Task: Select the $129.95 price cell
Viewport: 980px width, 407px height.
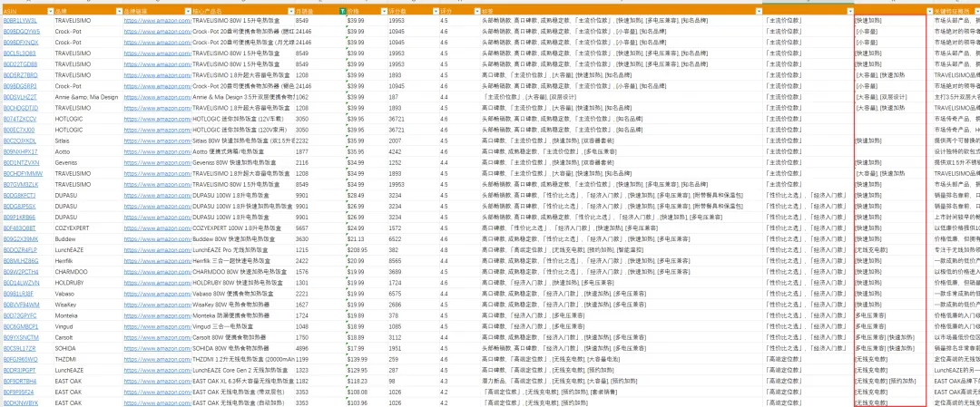Action: 367,370
